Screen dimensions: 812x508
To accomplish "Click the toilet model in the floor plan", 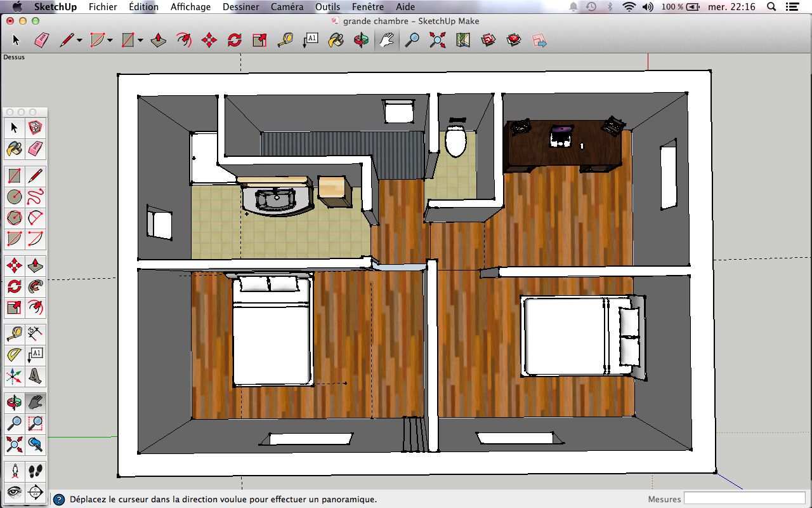I will [455, 139].
